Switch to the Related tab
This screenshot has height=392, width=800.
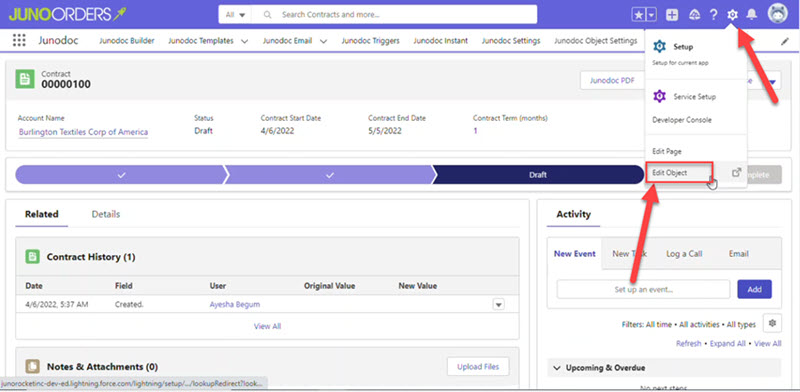(x=42, y=214)
